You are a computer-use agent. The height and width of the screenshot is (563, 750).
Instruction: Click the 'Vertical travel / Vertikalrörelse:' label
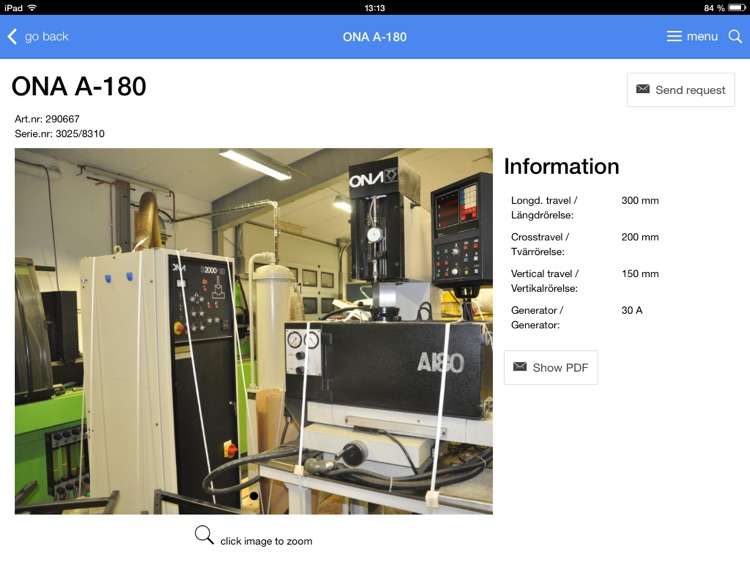(545, 281)
